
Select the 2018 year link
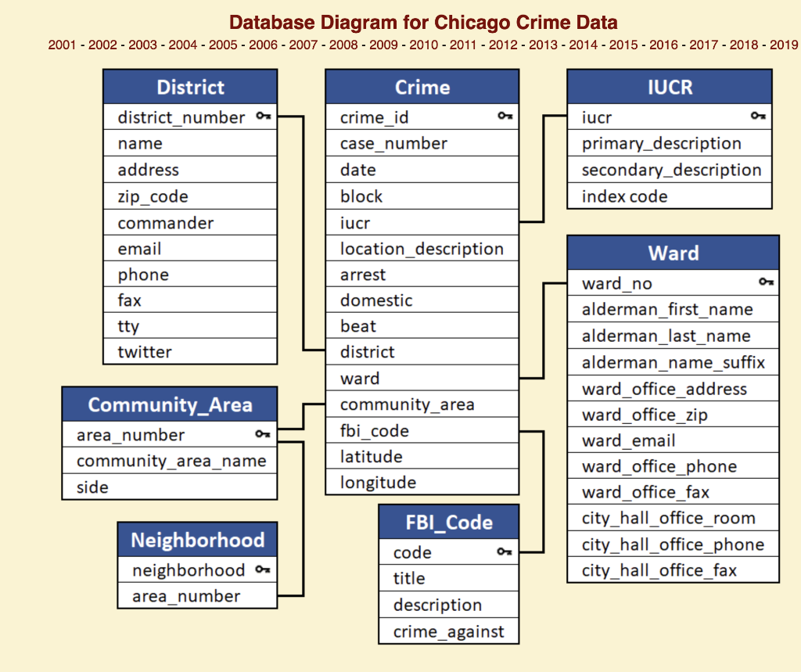pyautogui.click(x=743, y=45)
